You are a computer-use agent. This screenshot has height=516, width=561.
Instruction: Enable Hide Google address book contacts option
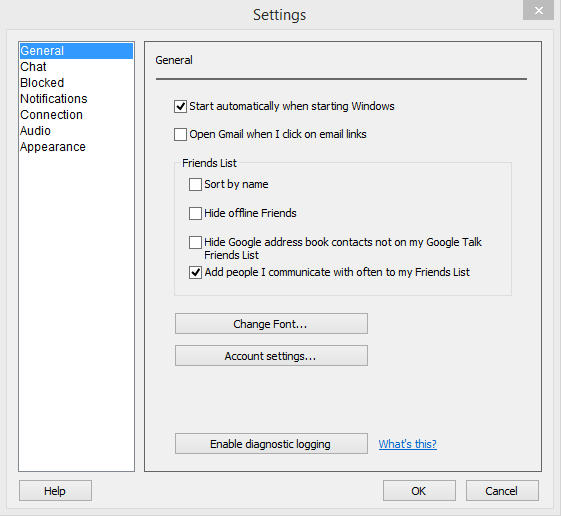pos(195,242)
